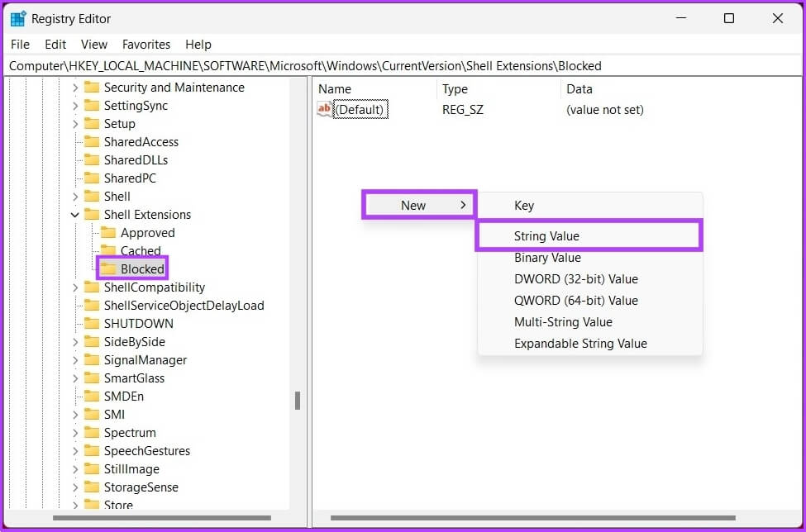Open the File menu

coord(20,45)
